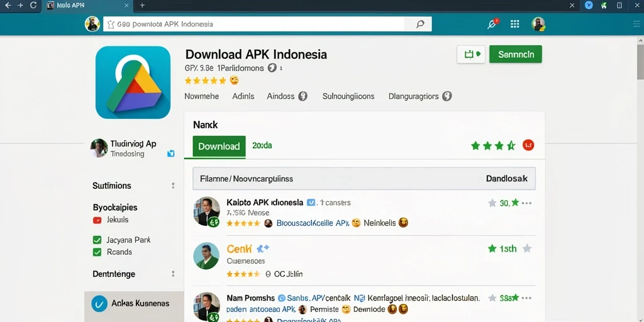Image resolution: width=644 pixels, height=322 pixels.
Task: Open Sutimions options three-dot menu
Action: pyautogui.click(x=173, y=186)
